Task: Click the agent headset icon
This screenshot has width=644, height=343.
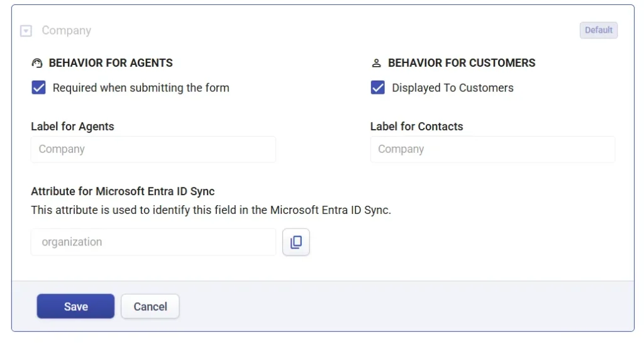Action: 37,63
